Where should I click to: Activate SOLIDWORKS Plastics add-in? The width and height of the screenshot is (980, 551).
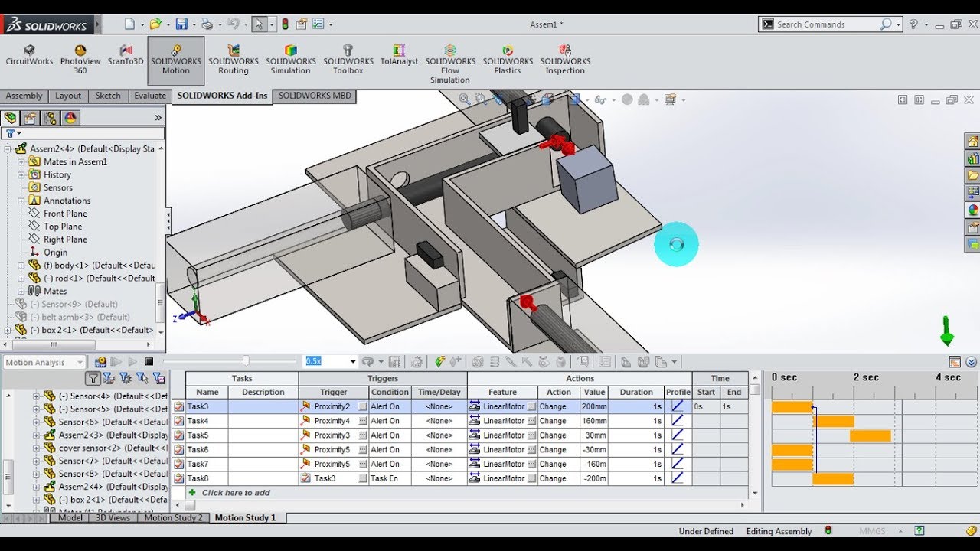[508, 60]
